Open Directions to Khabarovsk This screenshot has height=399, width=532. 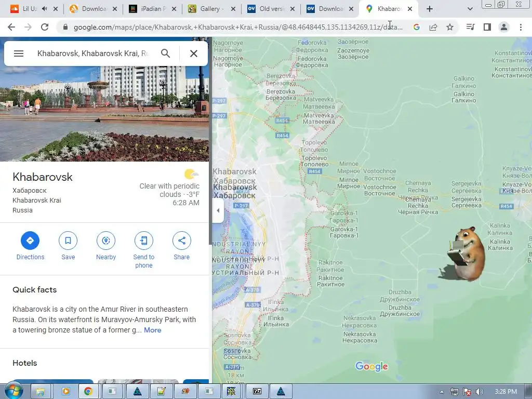click(x=30, y=246)
